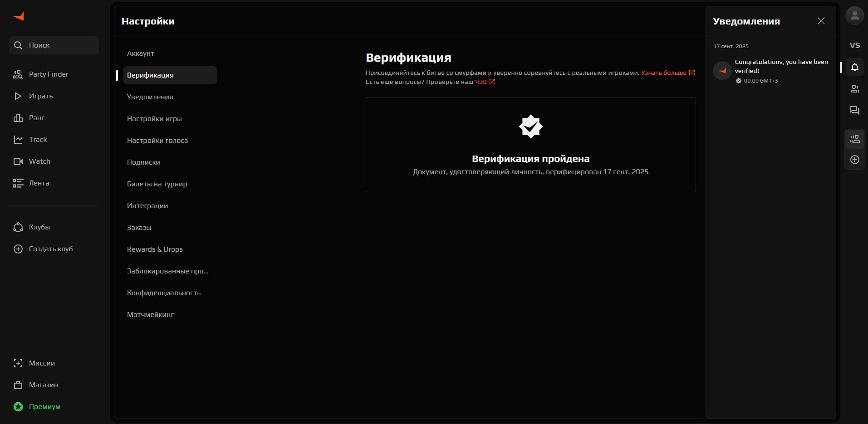Click Создать клуб in the sidebar
Image resolution: width=868 pixels, height=424 pixels.
pyautogui.click(x=50, y=249)
